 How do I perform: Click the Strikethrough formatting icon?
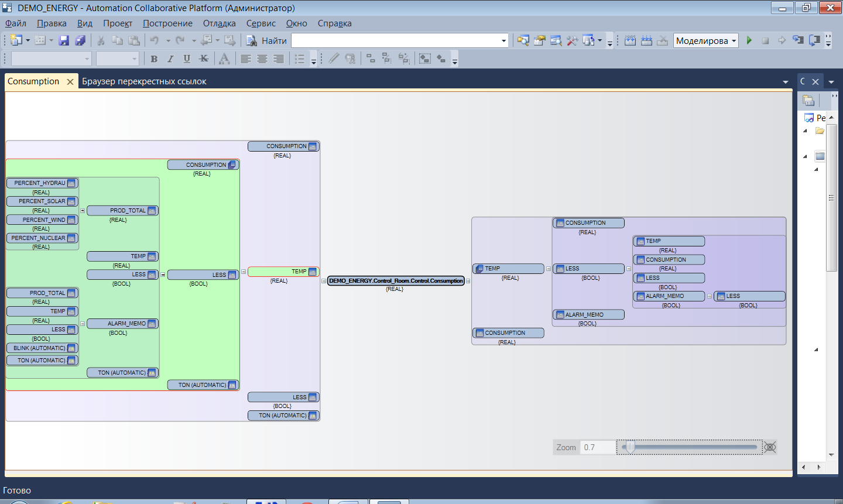click(204, 59)
